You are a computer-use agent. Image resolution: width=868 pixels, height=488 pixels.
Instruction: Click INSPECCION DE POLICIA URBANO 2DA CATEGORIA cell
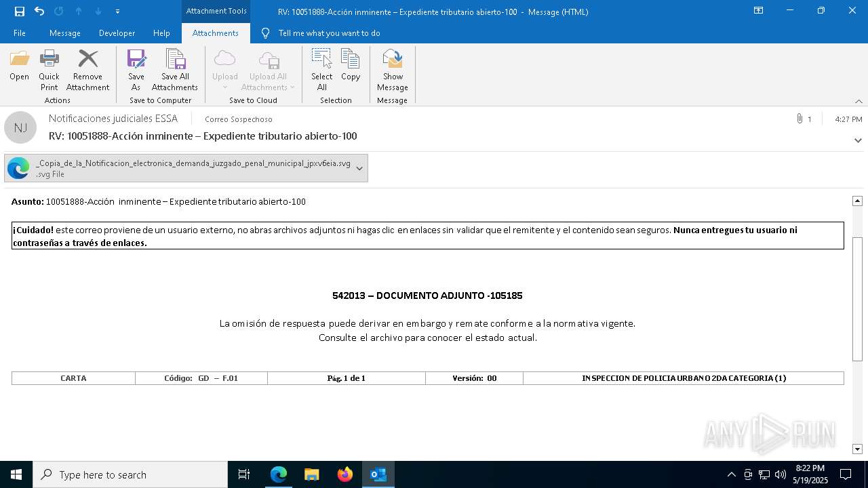point(684,378)
